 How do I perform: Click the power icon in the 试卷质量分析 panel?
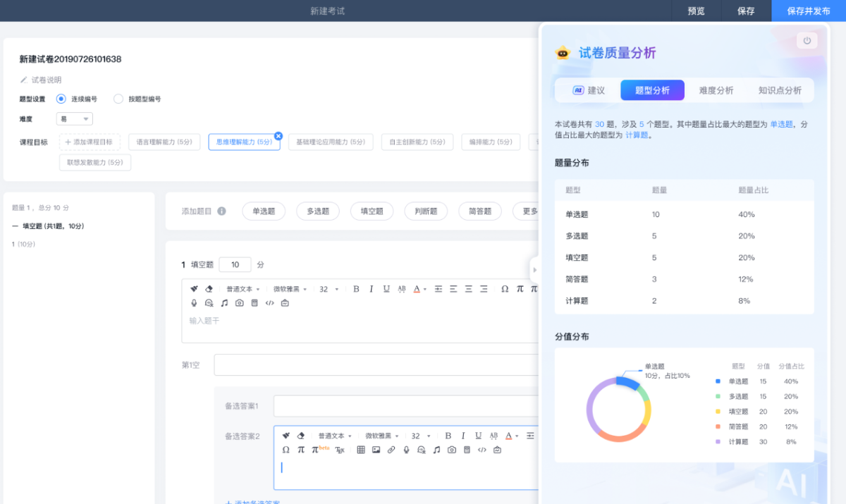pos(807,41)
